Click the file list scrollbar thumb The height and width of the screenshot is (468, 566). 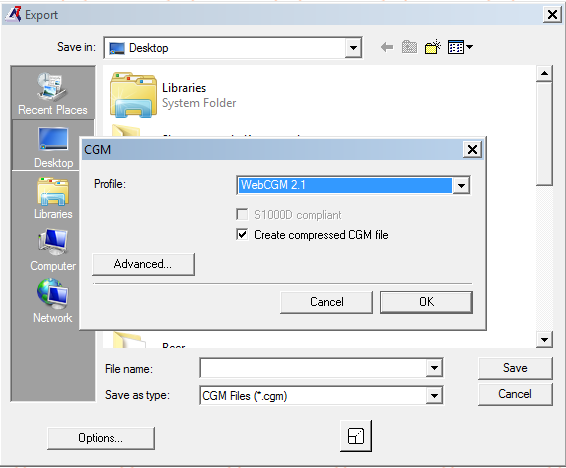pos(544,134)
